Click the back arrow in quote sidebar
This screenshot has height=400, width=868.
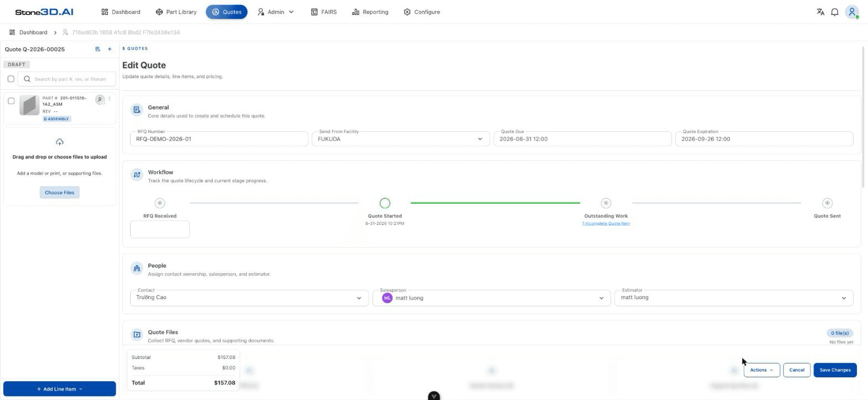110,49
